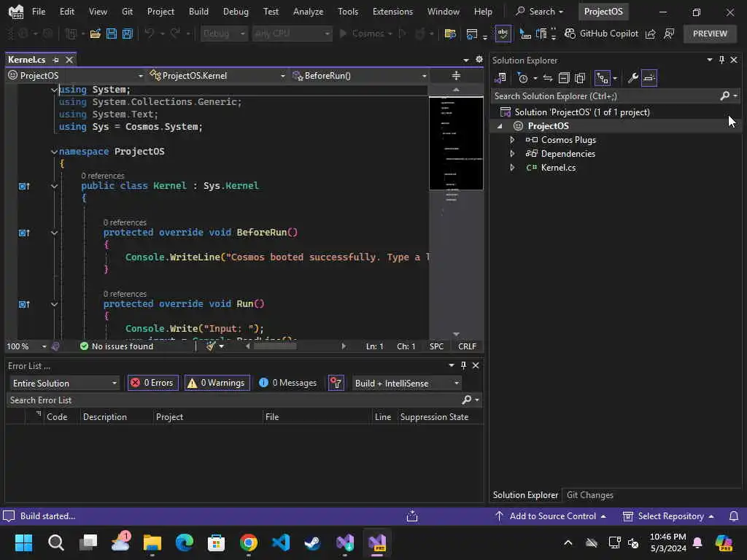Click the CRLF line ending indicator
This screenshot has width=747, height=560.
click(x=467, y=346)
